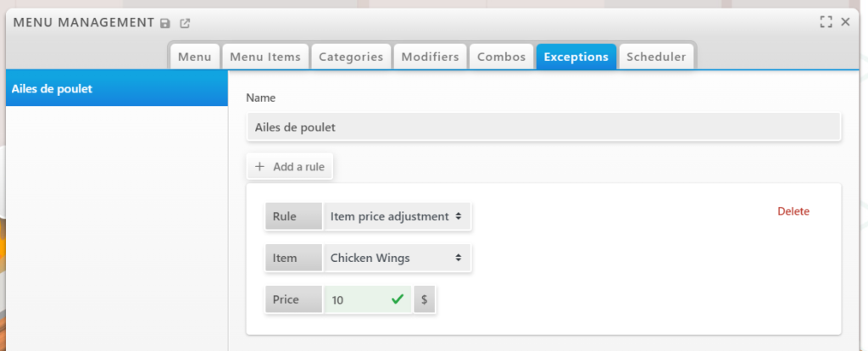Click the save icon beside Menu Management title
The image size is (868, 351).
click(x=165, y=23)
